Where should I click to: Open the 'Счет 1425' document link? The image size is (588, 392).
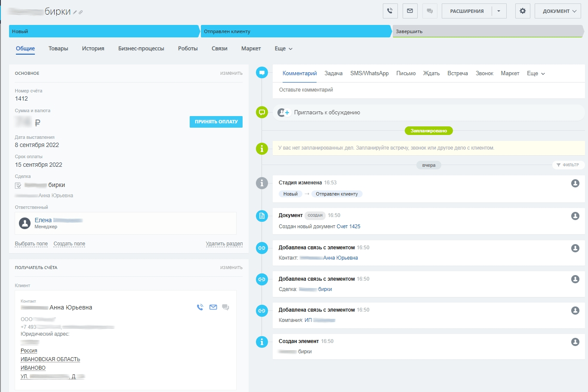pyautogui.click(x=348, y=227)
